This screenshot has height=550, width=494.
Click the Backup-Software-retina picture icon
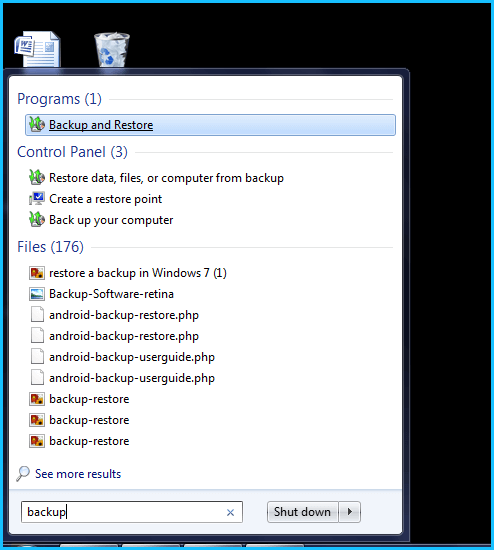click(x=37, y=294)
